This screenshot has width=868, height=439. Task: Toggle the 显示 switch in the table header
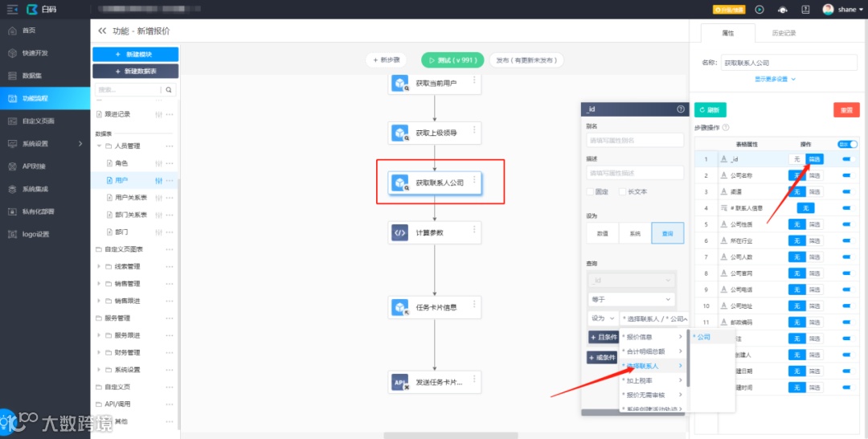pyautogui.click(x=848, y=144)
